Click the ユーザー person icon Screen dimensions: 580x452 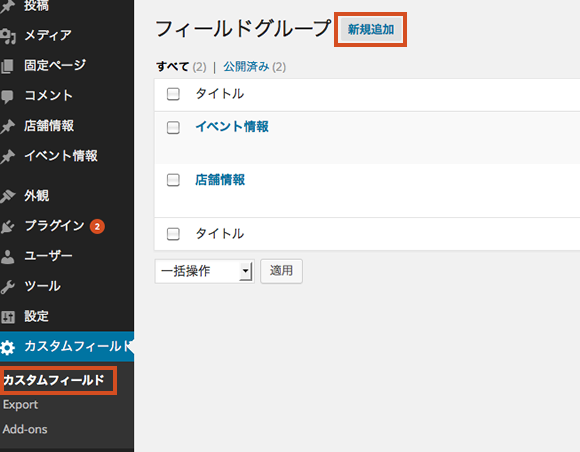click(x=7, y=257)
